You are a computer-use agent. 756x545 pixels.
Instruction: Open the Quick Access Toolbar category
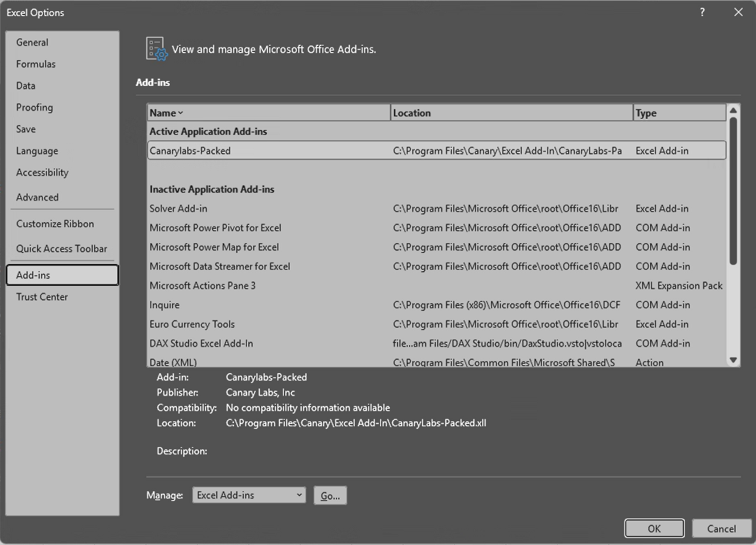[61, 249]
